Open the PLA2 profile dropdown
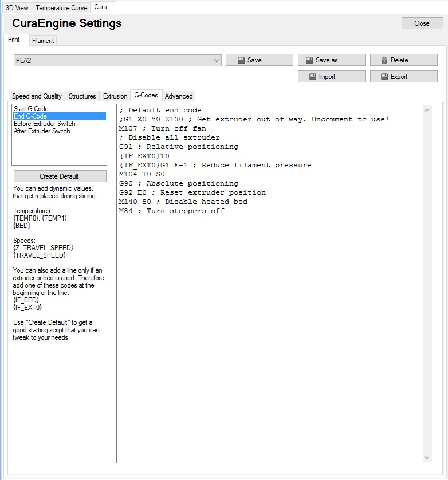Viewport: 448px width, 480px height. tap(117, 60)
